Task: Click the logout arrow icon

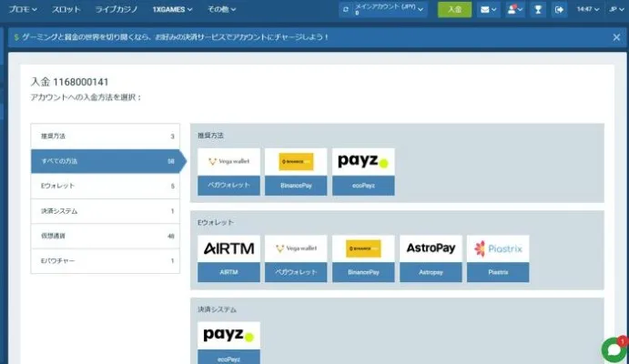Action: (559, 9)
